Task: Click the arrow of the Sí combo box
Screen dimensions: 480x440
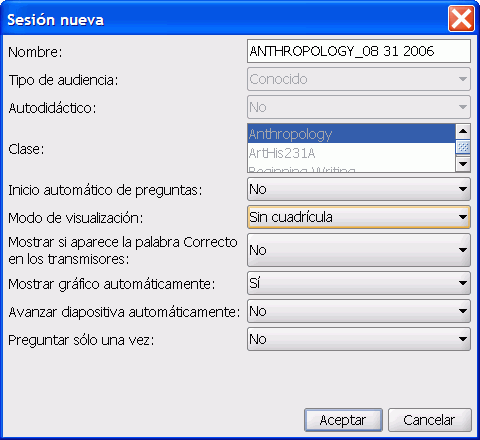Action: tap(463, 283)
